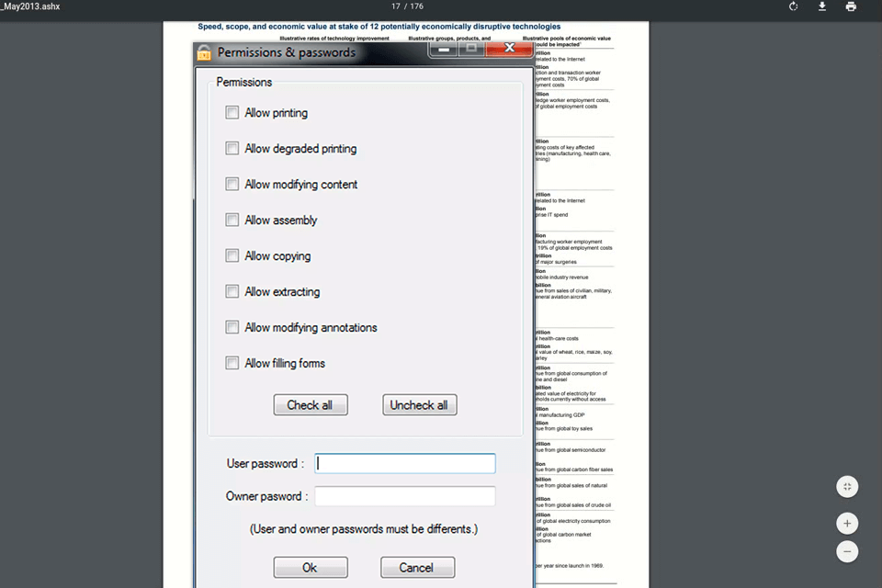
Task: Click the Owner password field
Action: (x=405, y=496)
